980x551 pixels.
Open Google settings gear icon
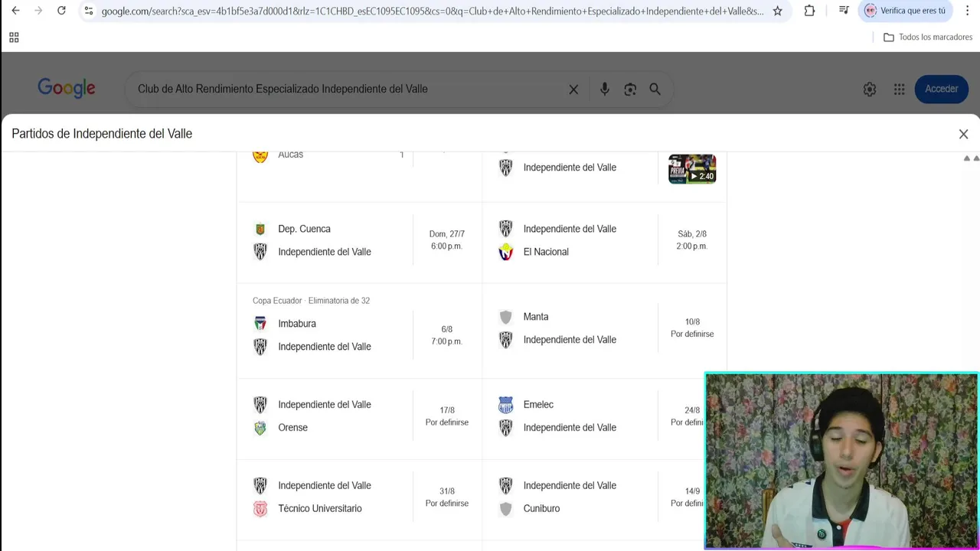pyautogui.click(x=870, y=90)
